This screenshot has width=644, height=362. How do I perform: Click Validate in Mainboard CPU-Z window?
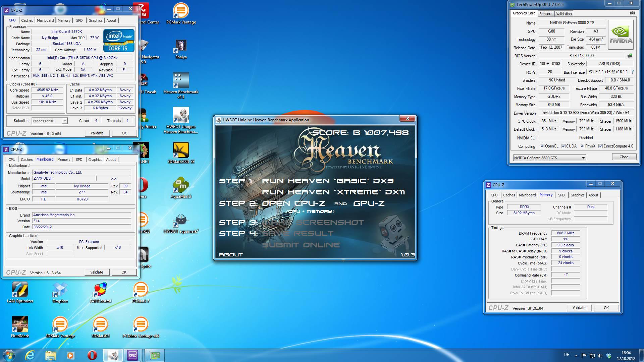[x=97, y=272]
